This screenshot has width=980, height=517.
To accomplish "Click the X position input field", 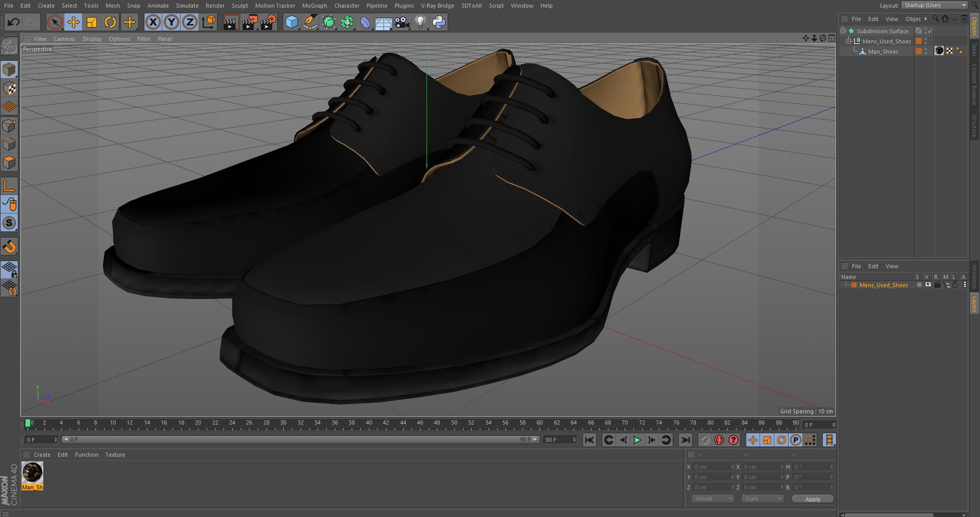I will coord(713,467).
